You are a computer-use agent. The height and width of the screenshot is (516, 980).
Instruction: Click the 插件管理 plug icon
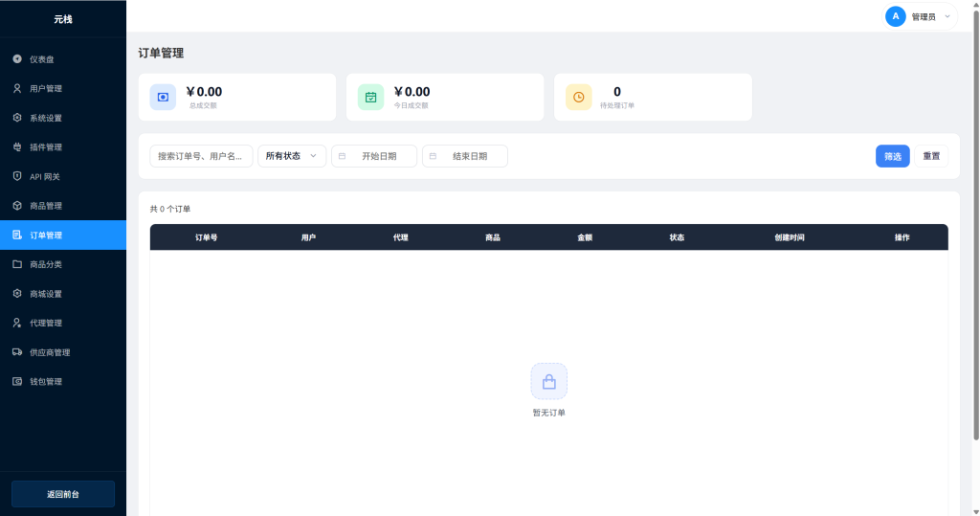coord(17,147)
